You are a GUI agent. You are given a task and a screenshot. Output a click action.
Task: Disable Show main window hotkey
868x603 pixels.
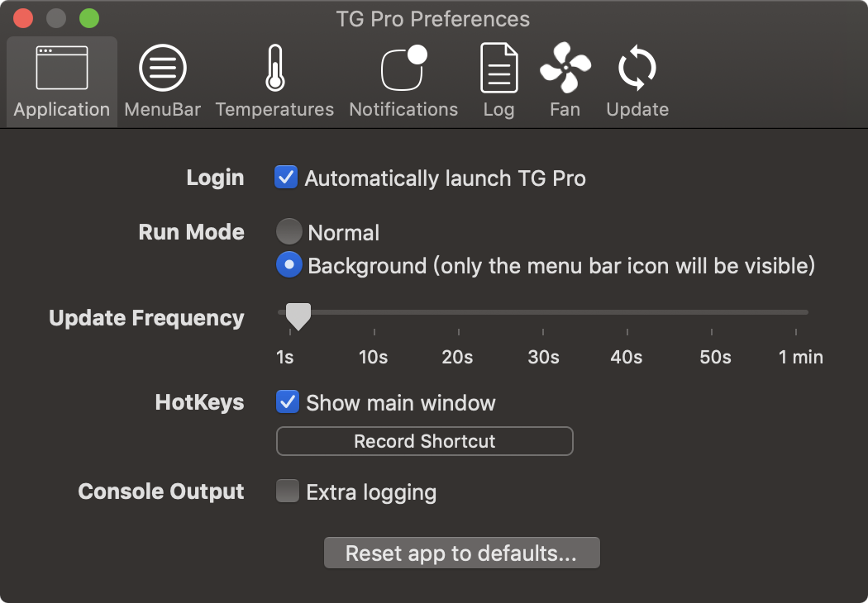(288, 402)
